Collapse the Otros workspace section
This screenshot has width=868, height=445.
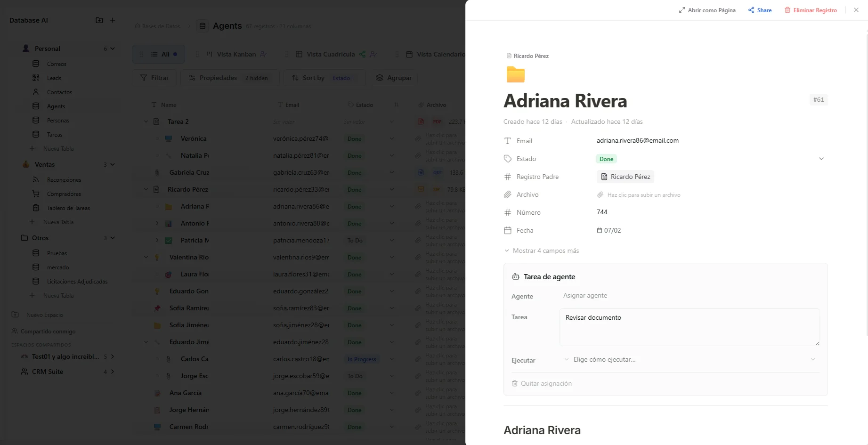pos(113,238)
